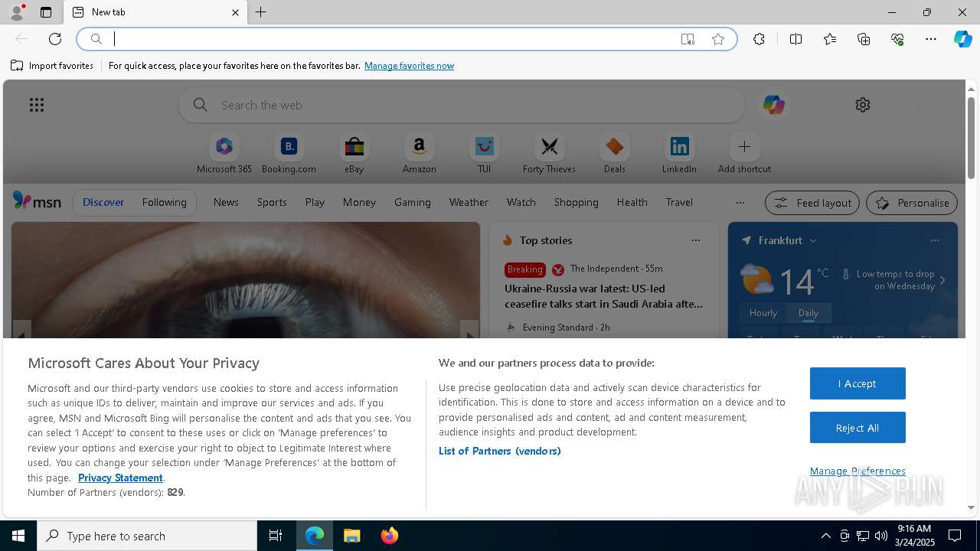980x551 pixels.
Task: Open the tab actions menu icon
Action: coord(46,12)
